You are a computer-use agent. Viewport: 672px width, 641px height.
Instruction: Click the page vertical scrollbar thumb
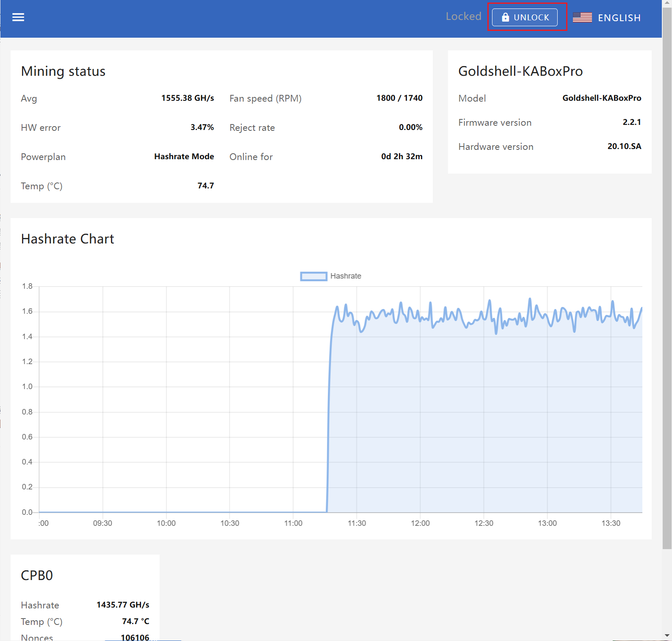click(x=667, y=277)
